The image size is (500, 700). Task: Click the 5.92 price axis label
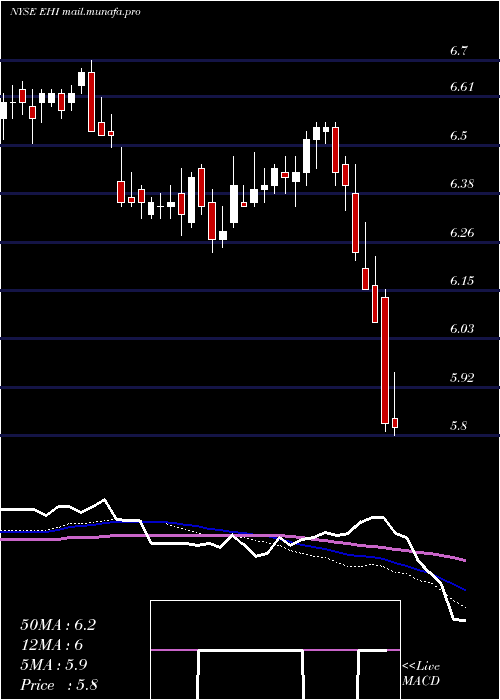coord(461,377)
